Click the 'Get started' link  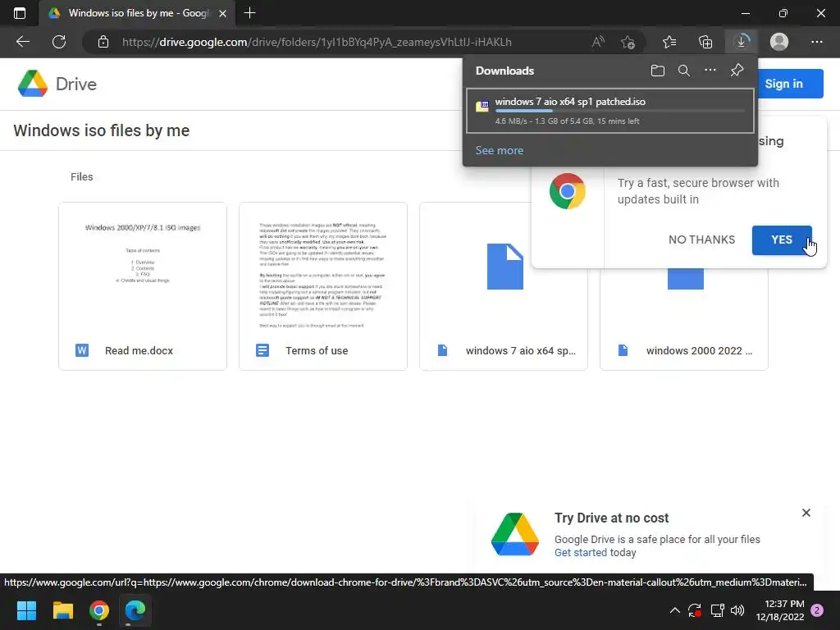[x=580, y=553]
